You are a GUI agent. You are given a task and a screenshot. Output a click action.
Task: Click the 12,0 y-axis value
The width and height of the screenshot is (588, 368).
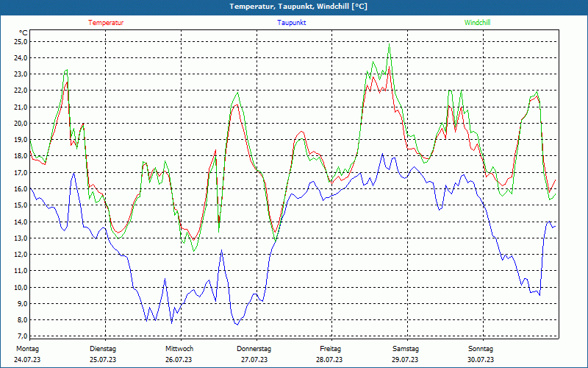pos(21,255)
